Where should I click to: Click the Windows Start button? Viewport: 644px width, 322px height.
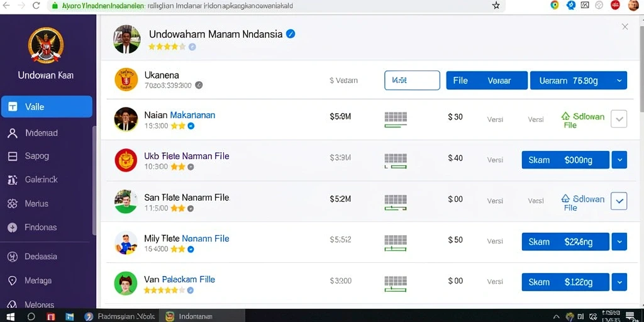tap(10, 317)
